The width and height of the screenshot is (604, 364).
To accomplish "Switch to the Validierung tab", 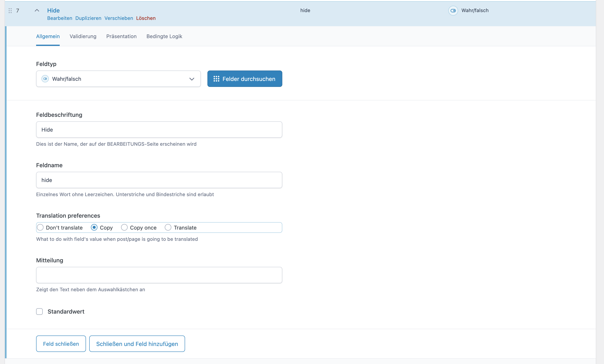I will [x=83, y=36].
